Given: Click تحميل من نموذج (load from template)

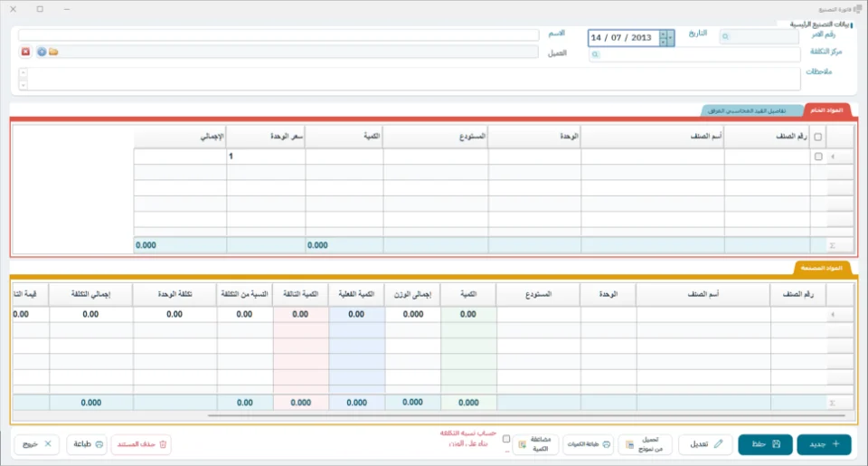Looking at the screenshot, I should 645,444.
